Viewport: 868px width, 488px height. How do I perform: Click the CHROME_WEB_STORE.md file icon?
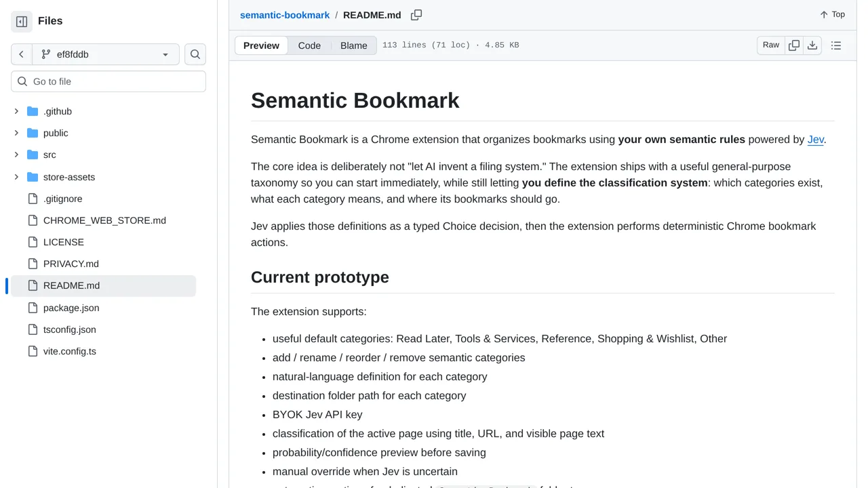(33, 220)
